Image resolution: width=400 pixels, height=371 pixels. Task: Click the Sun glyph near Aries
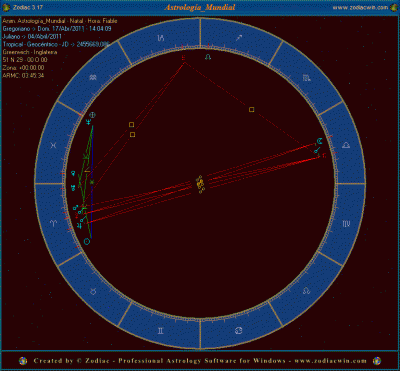click(x=87, y=242)
